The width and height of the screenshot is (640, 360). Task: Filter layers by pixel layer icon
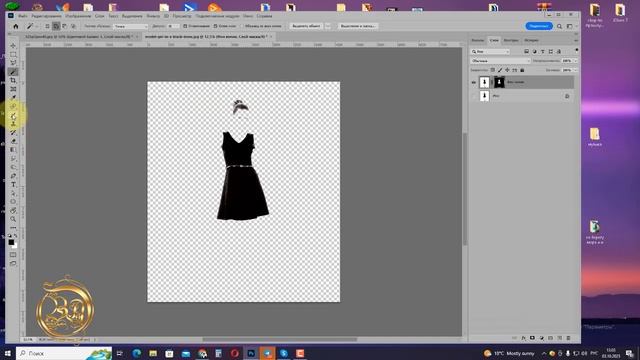(x=527, y=51)
